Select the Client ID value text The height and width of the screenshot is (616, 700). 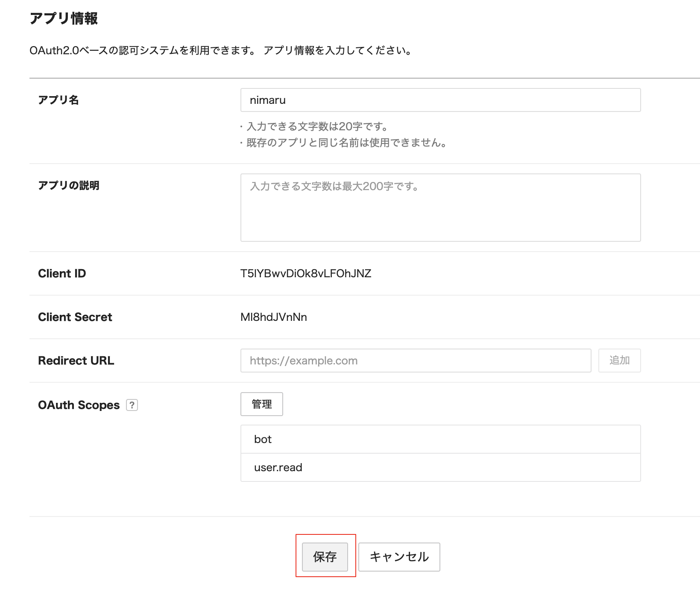point(305,273)
